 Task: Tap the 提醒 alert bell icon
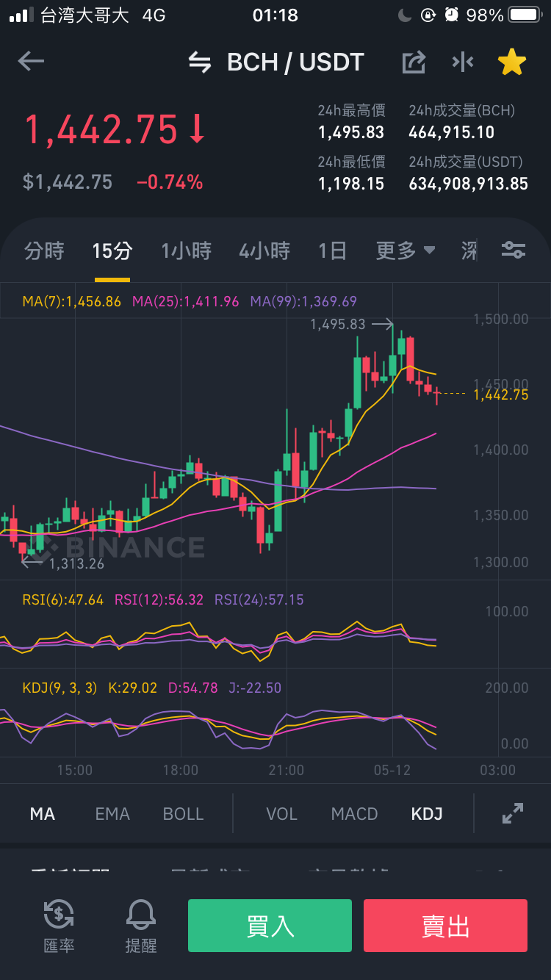[141, 925]
